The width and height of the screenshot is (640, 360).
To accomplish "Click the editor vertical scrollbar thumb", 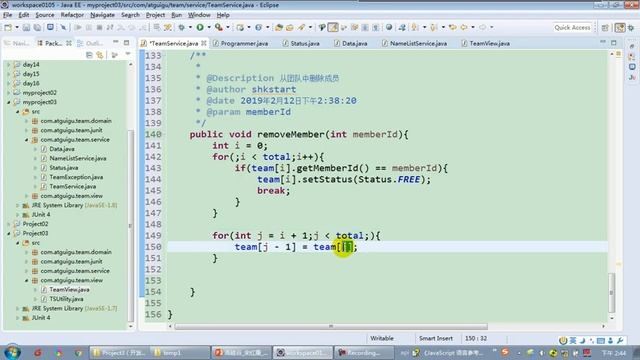I will pyautogui.click(x=611, y=292).
